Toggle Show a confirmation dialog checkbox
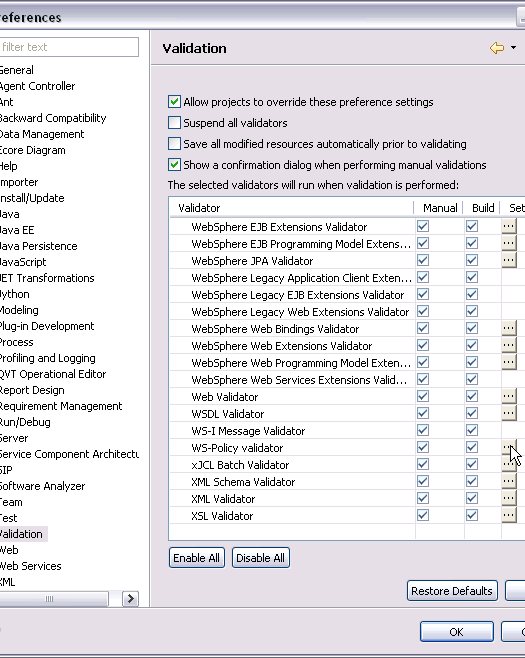 point(174,164)
